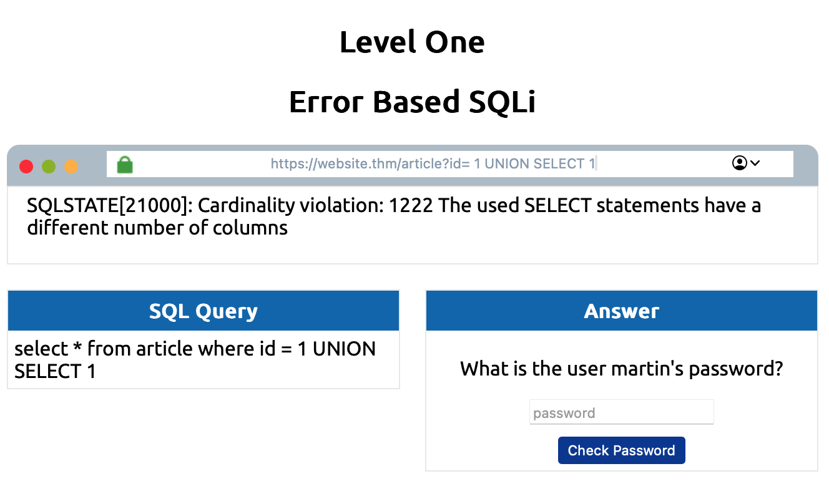Click the 'different number of columns' line
The image size is (829, 504).
click(157, 228)
